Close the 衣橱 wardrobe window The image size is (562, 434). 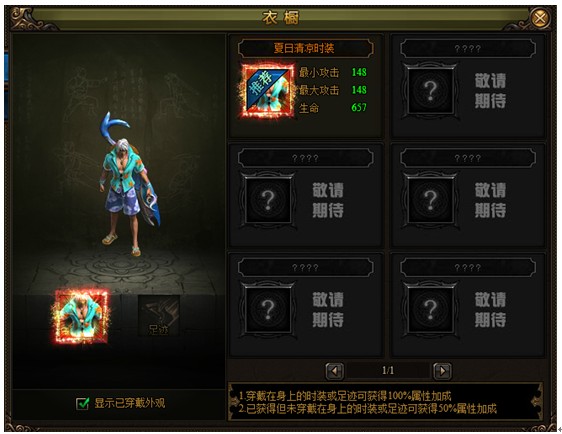point(540,18)
